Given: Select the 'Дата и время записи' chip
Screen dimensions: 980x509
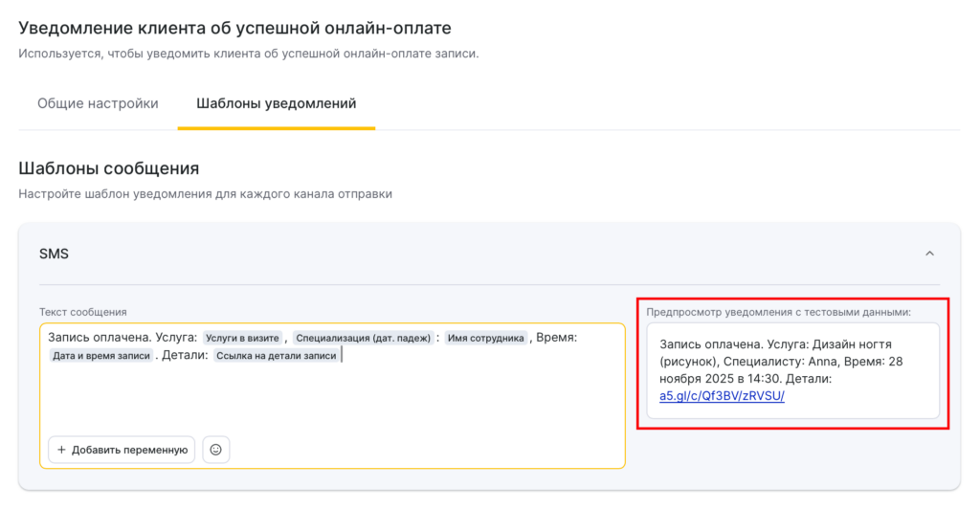Looking at the screenshot, I should (x=101, y=356).
